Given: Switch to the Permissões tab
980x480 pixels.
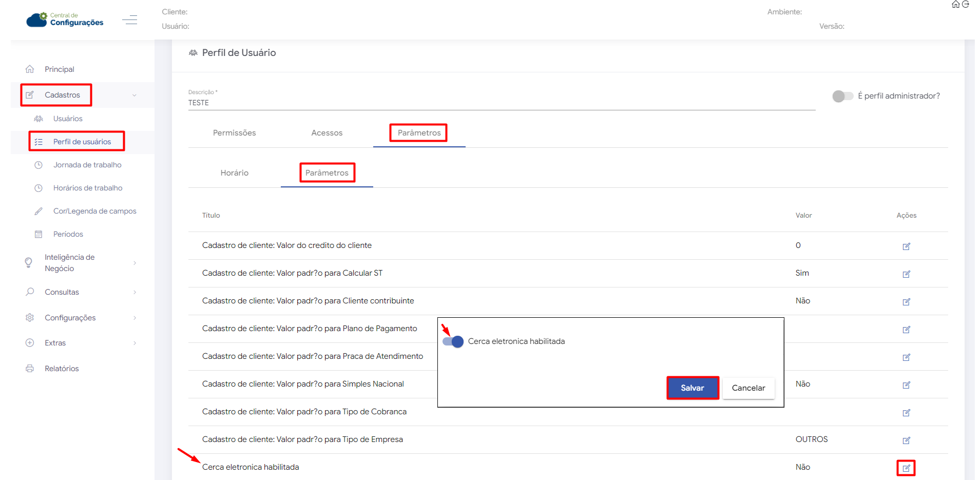Looking at the screenshot, I should pos(234,133).
